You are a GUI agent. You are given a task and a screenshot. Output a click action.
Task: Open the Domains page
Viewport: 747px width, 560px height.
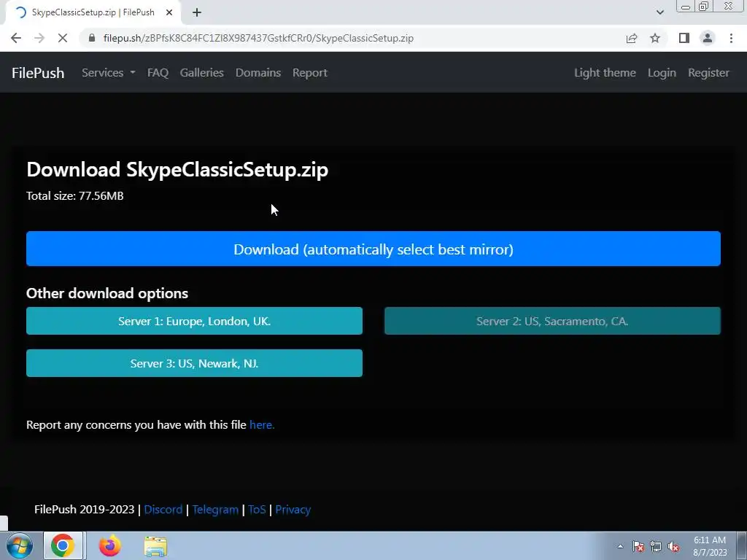pos(258,73)
